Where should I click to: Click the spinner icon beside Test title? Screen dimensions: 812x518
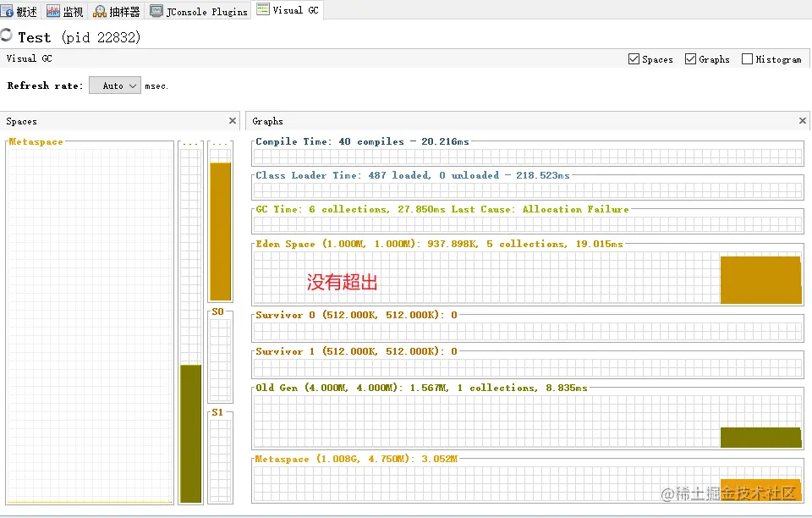[6, 36]
